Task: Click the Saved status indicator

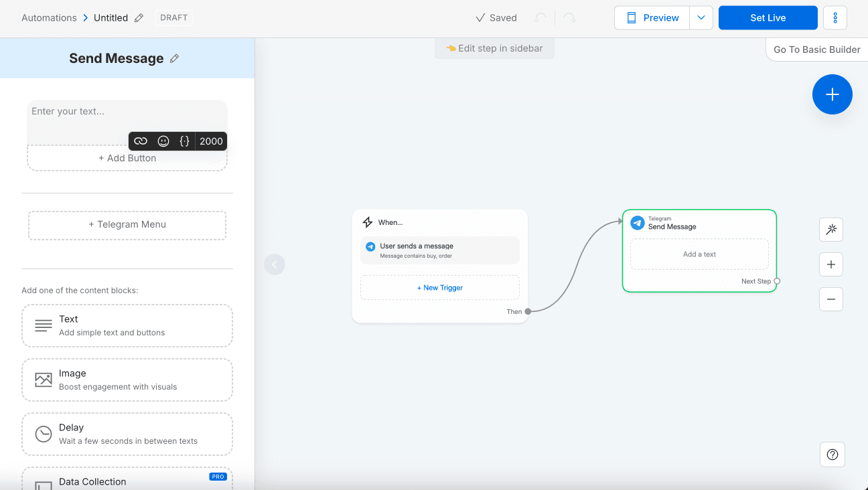Action: pos(496,18)
